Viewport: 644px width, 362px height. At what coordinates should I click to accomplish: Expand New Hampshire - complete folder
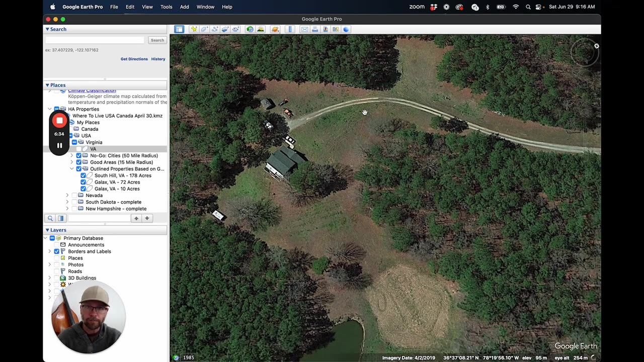[x=67, y=209]
